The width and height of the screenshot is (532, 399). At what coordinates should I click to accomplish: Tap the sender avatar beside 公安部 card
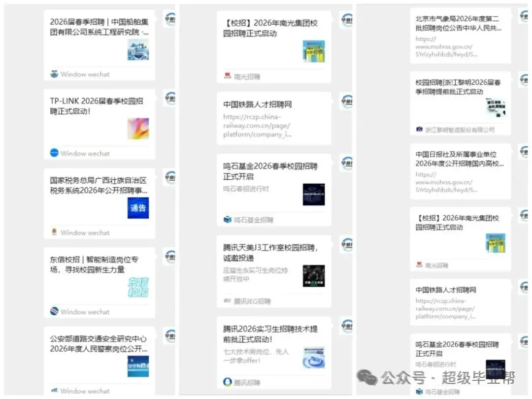170,336
